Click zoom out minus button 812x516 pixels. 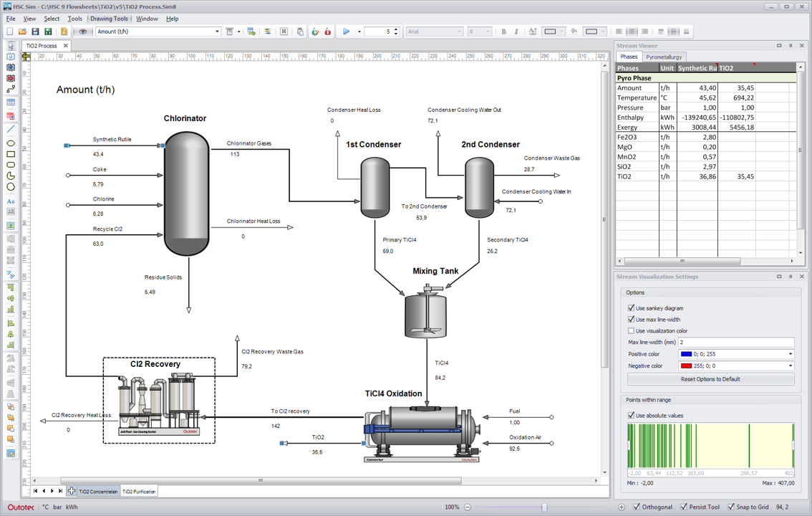tap(467, 507)
